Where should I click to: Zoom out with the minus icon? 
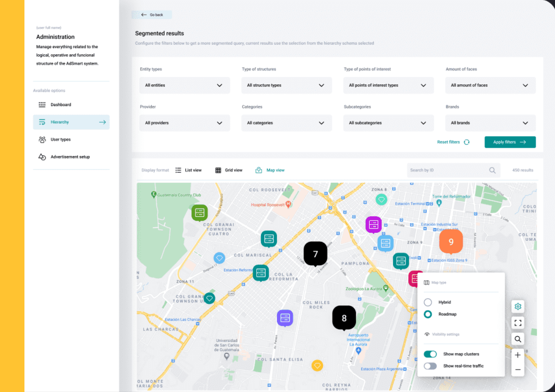click(518, 369)
